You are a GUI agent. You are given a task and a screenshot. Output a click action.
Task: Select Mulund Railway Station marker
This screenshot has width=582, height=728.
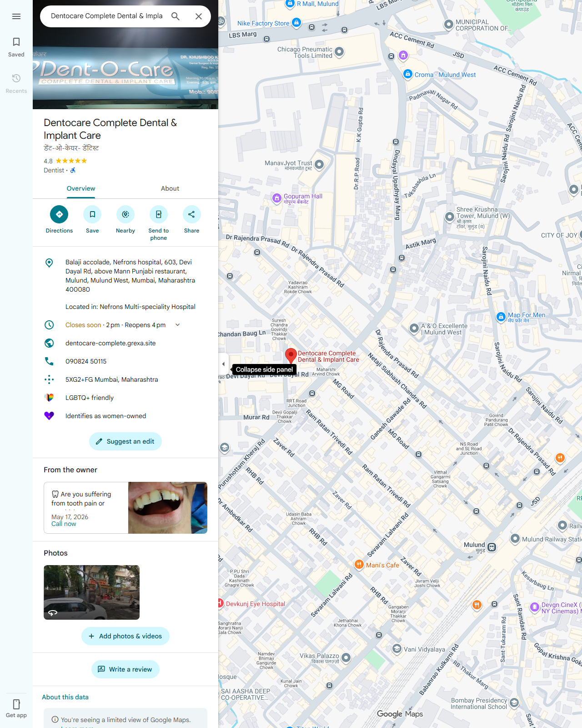(x=515, y=539)
